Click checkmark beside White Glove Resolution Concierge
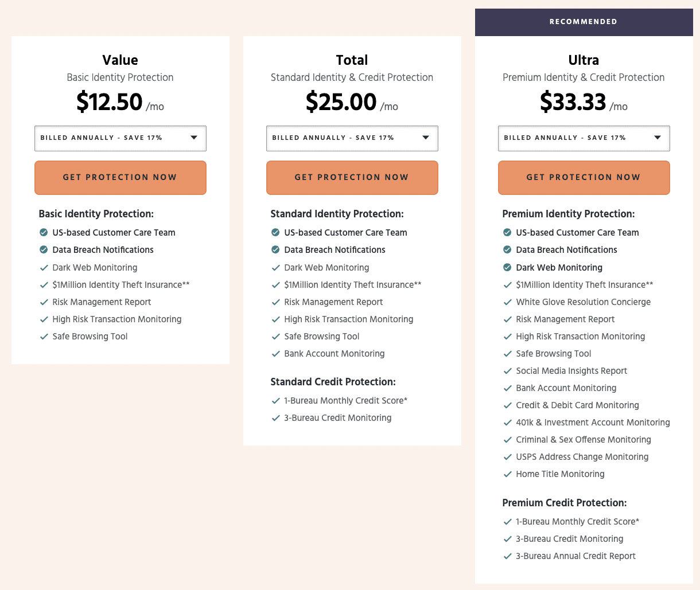Viewport: 700px width, 590px height. click(507, 302)
